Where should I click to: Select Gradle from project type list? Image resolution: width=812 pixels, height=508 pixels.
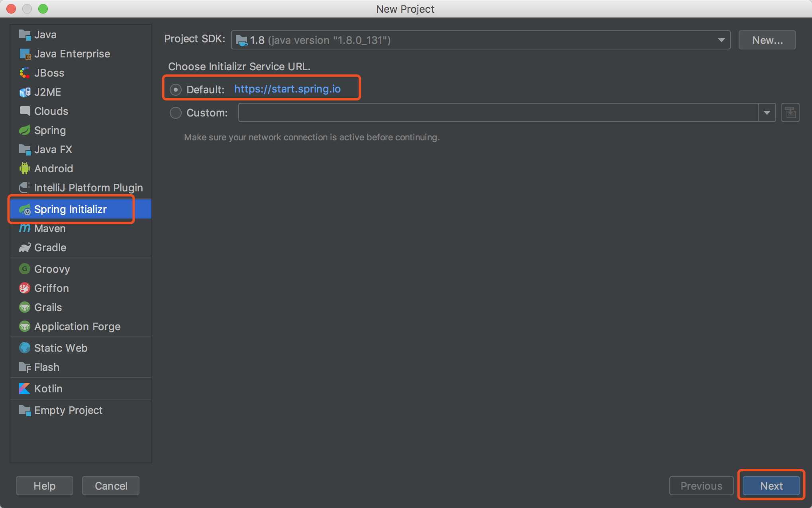pos(50,248)
